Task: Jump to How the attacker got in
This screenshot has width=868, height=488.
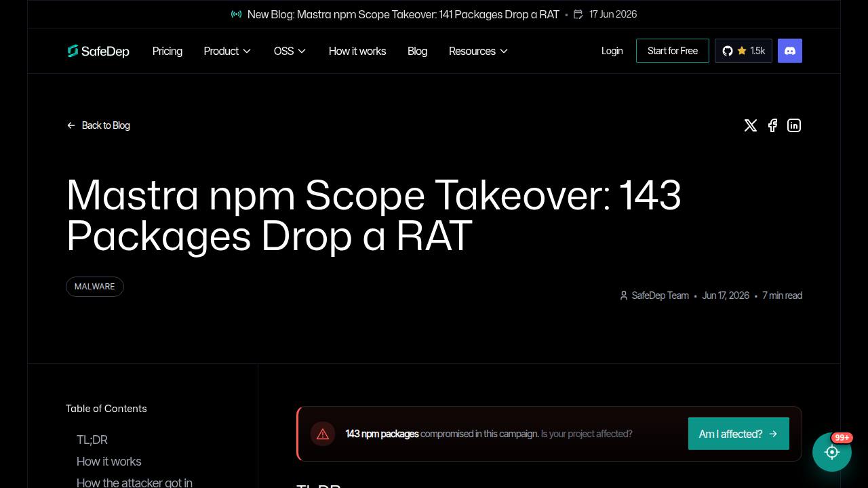Action: tap(134, 483)
